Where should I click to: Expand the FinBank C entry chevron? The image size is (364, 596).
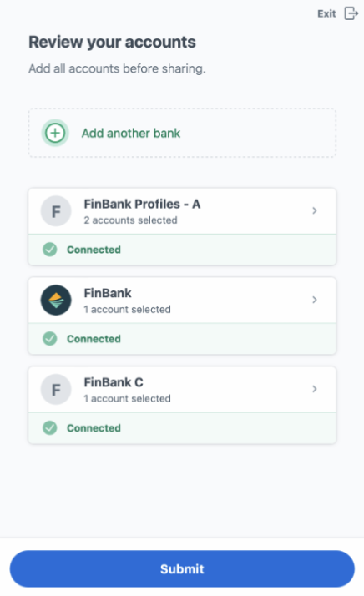[315, 389]
